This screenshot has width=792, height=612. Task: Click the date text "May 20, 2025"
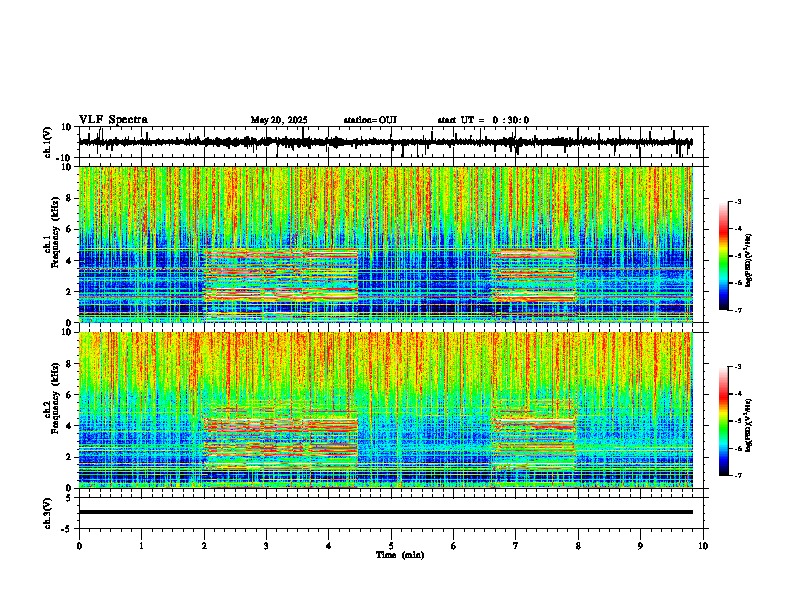pos(279,120)
